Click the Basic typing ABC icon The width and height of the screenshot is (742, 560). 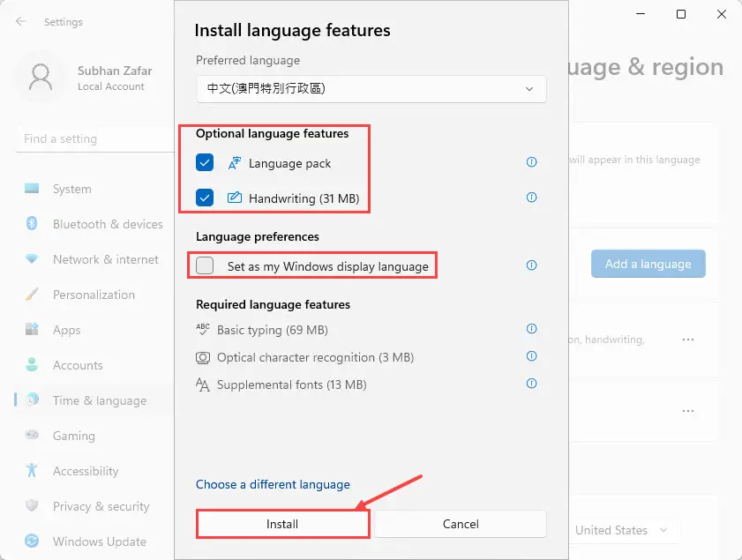[x=203, y=329]
